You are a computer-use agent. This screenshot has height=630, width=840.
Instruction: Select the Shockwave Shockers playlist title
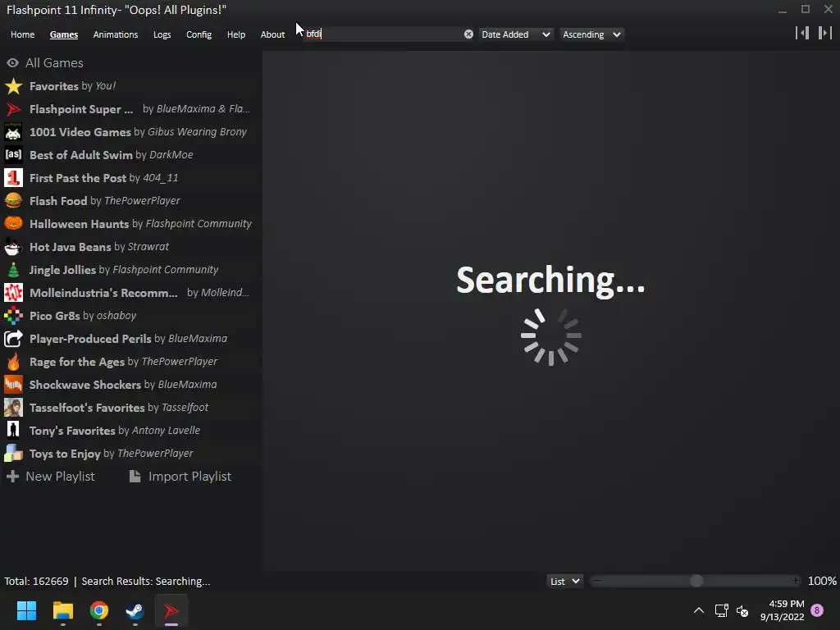point(85,385)
